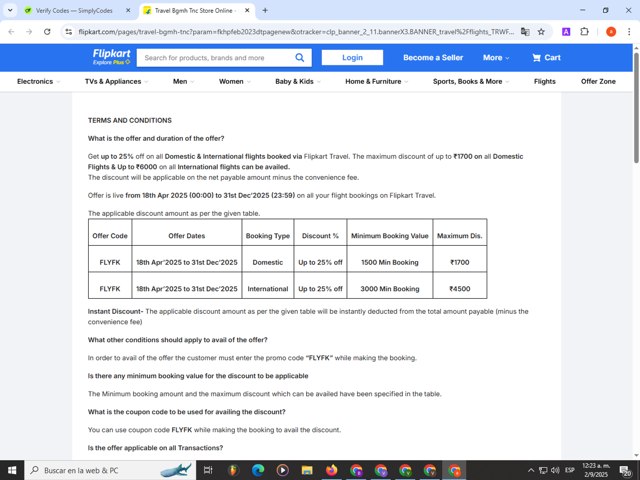Expand Baby & Kids category
Viewport: 640px width, 480px height.
[298, 81]
